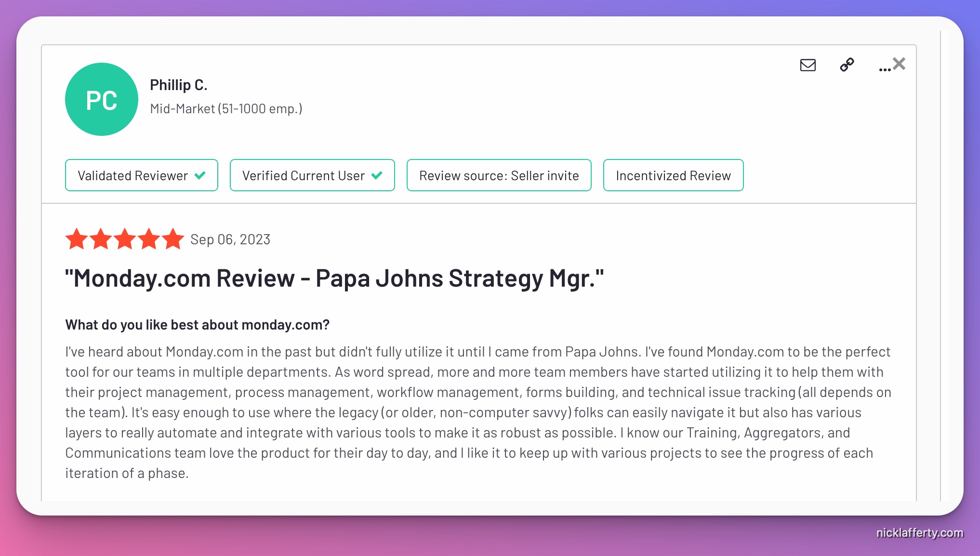Click the five-star rating
980x556 pixels.
tap(125, 239)
